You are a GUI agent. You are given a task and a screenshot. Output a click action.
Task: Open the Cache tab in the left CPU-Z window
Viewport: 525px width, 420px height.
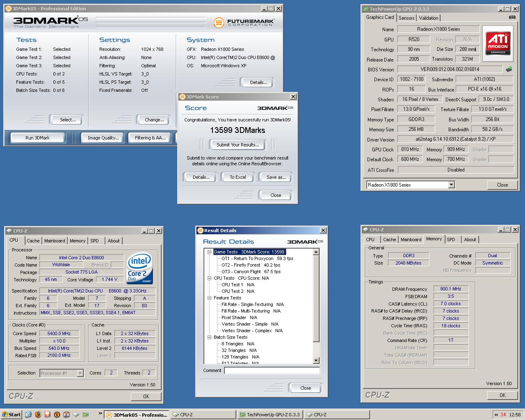pyautogui.click(x=33, y=241)
